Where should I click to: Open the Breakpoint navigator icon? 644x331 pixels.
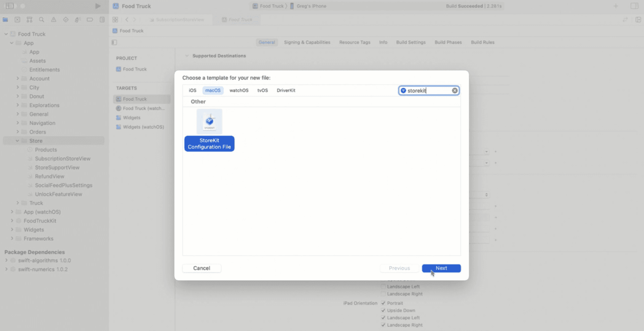point(90,20)
